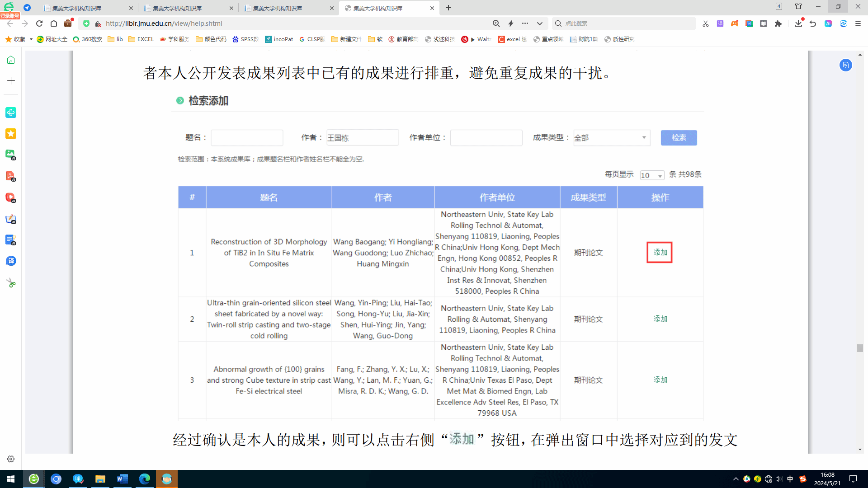Image resolution: width=868 pixels, height=488 pixels.
Task: Expand the 收藏 bookmarks dropdown arrow
Action: click(31, 39)
